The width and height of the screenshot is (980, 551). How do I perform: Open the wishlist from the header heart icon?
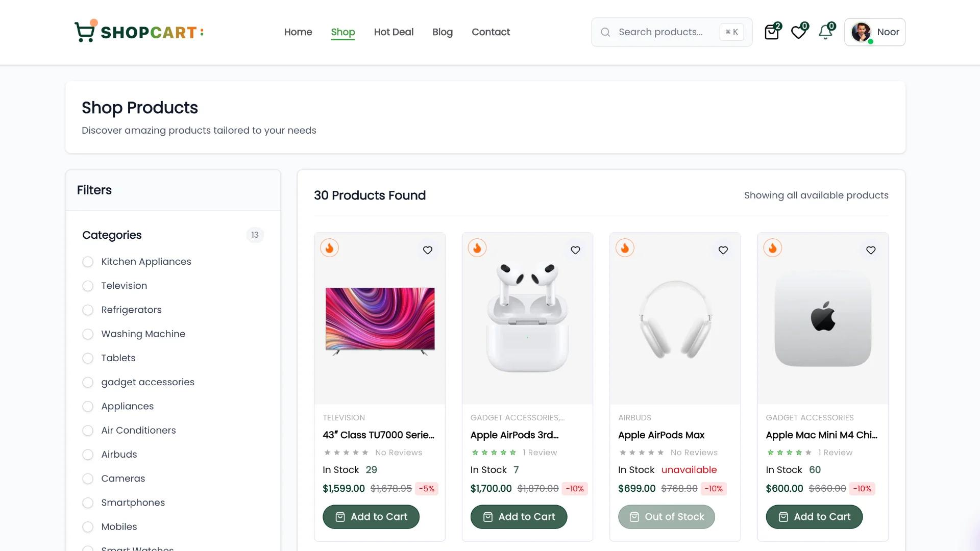[798, 32]
